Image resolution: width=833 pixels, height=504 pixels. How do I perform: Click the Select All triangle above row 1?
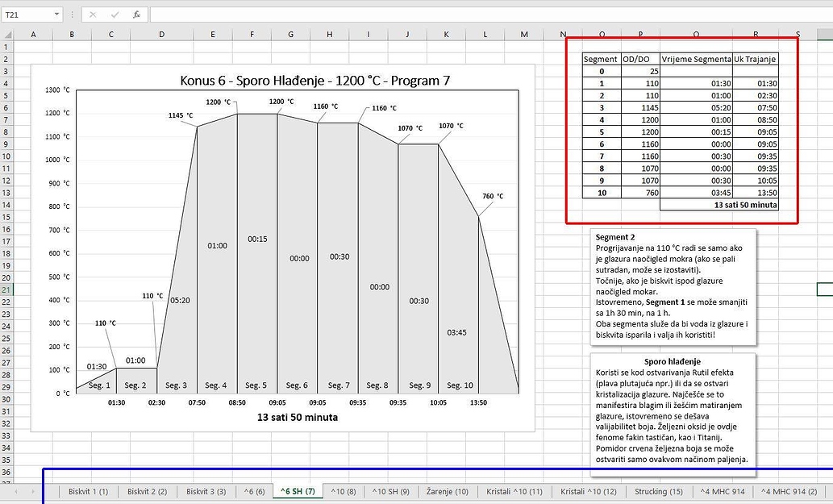pyautogui.click(x=9, y=34)
